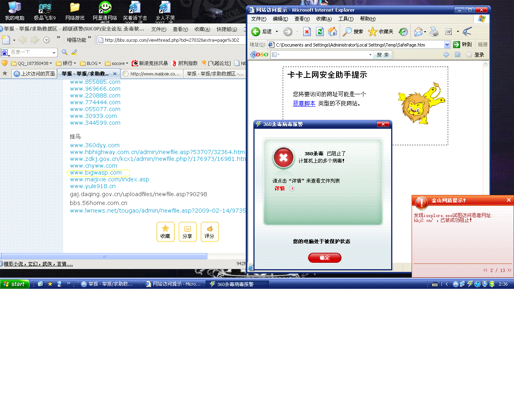Viewport: 514px width, 420px height.
Task: Open 编辑(E) menu in Internet Explorer
Action: (x=280, y=19)
